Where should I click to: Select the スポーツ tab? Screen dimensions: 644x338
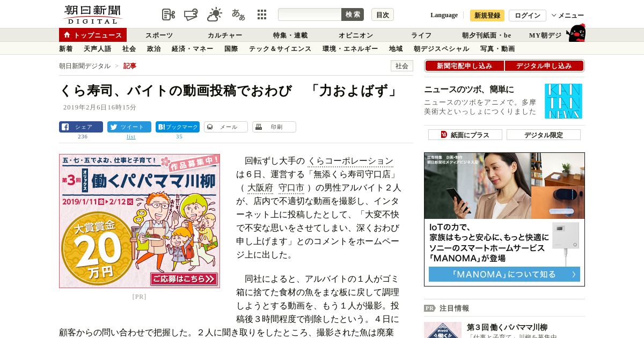159,35
